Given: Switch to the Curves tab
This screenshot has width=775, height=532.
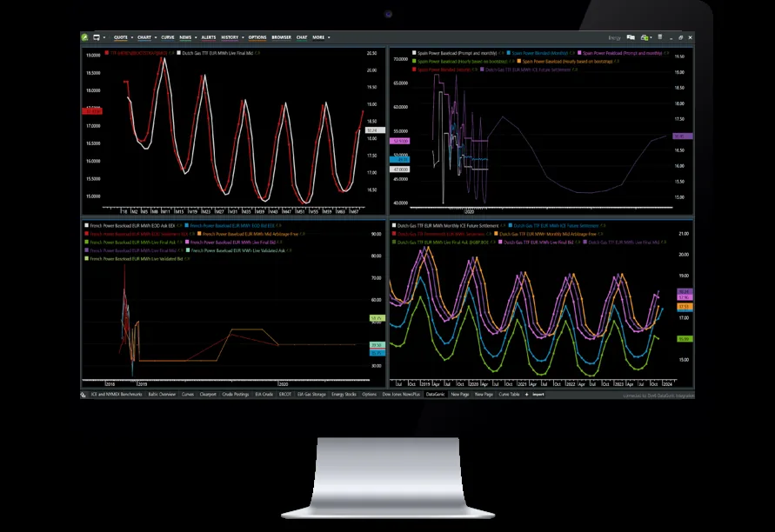Looking at the screenshot, I should 188,394.
